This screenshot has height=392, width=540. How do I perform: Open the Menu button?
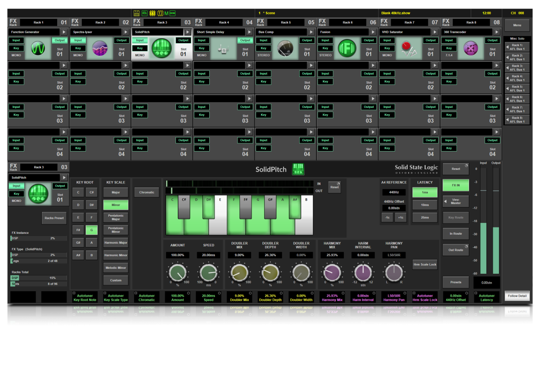click(517, 25)
